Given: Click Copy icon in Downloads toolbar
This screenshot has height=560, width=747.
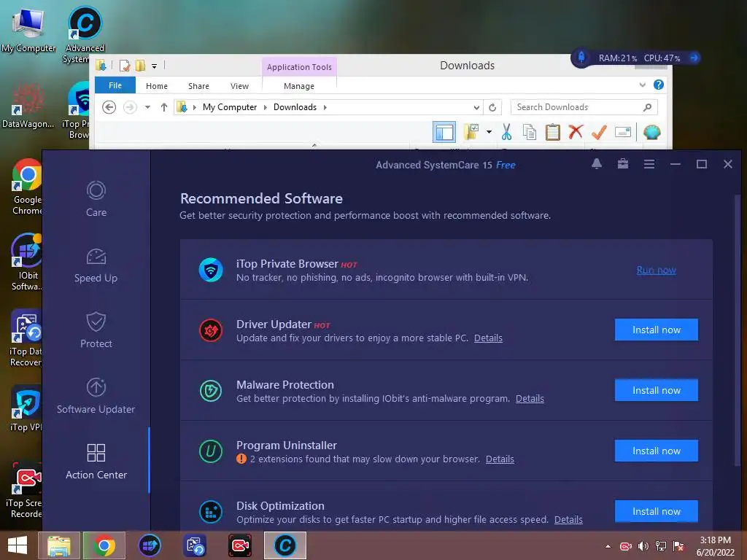Looking at the screenshot, I should pos(530,133).
